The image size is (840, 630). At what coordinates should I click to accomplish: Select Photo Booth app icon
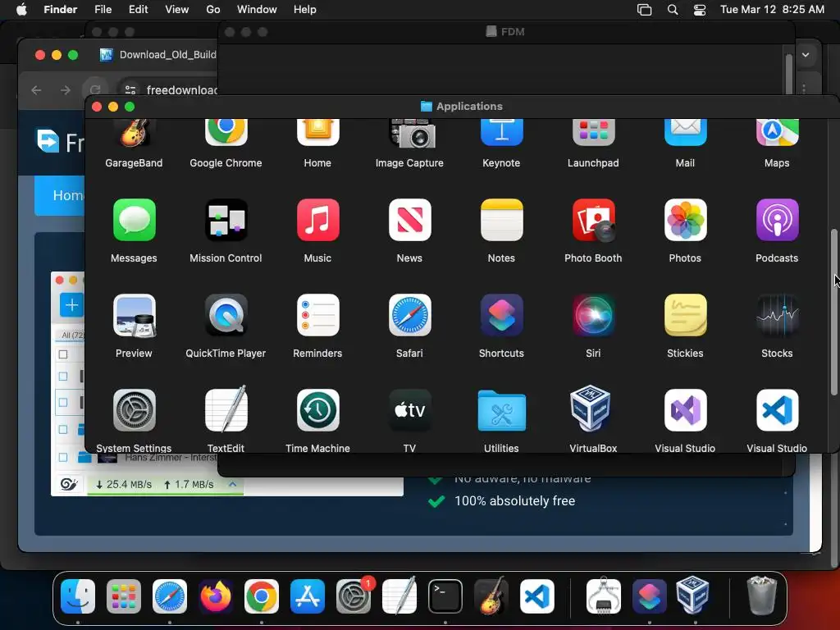pos(593,220)
